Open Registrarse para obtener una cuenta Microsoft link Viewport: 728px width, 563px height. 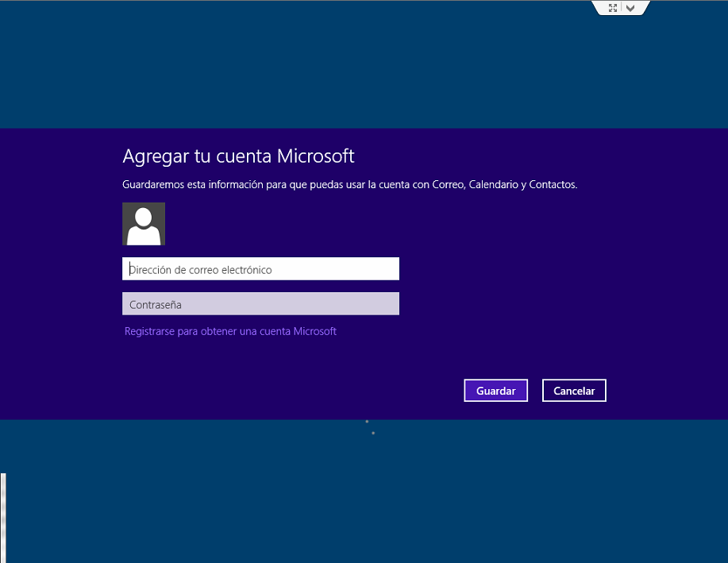point(230,331)
